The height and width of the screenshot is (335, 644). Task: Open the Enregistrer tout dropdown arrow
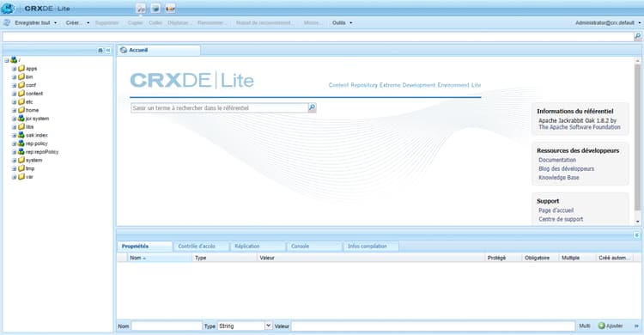click(56, 23)
